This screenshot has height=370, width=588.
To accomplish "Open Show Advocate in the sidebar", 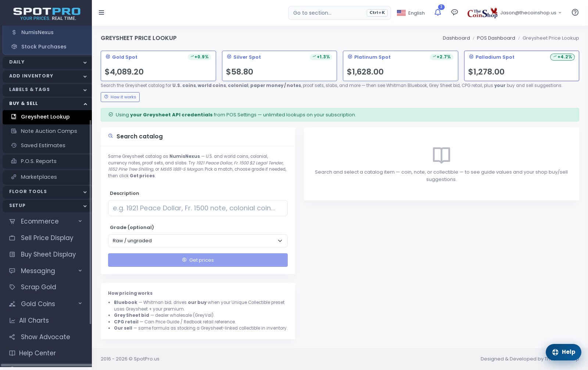I will (x=46, y=337).
